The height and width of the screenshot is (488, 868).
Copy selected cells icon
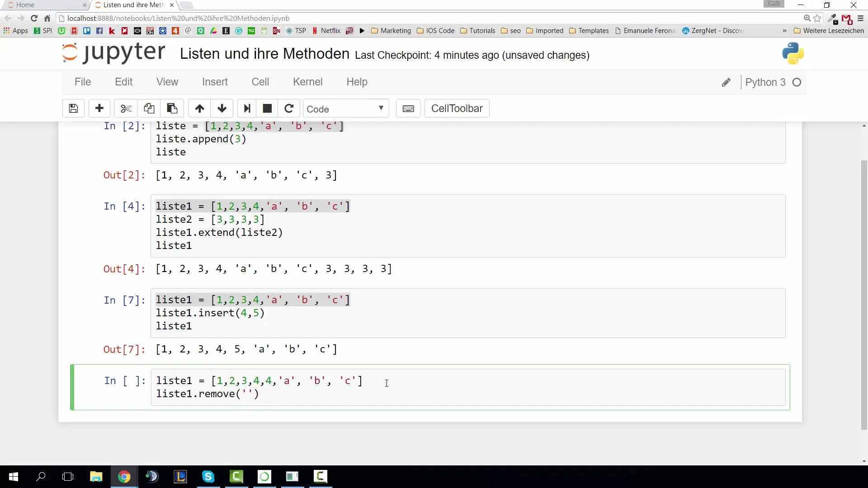[149, 108]
